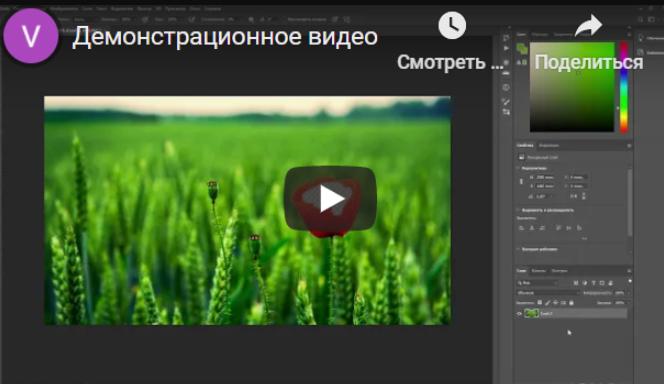The height and width of the screenshot is (384, 664).
Task: Click the rainbow hue slider strip
Action: [x=624, y=87]
